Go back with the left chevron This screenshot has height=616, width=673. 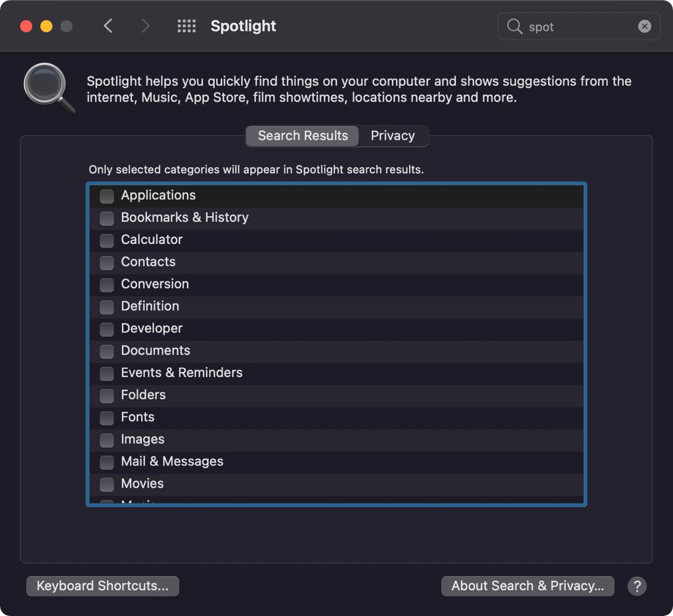click(x=108, y=26)
